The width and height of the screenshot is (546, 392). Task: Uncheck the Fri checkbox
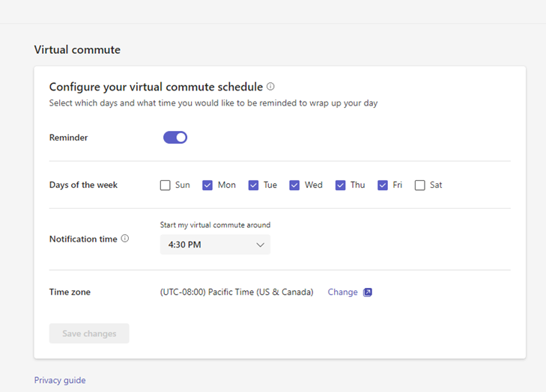click(382, 185)
